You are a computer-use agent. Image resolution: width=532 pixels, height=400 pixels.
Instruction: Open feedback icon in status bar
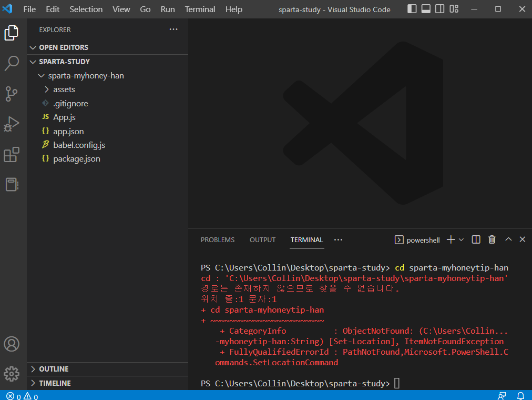pyautogui.click(x=502, y=396)
